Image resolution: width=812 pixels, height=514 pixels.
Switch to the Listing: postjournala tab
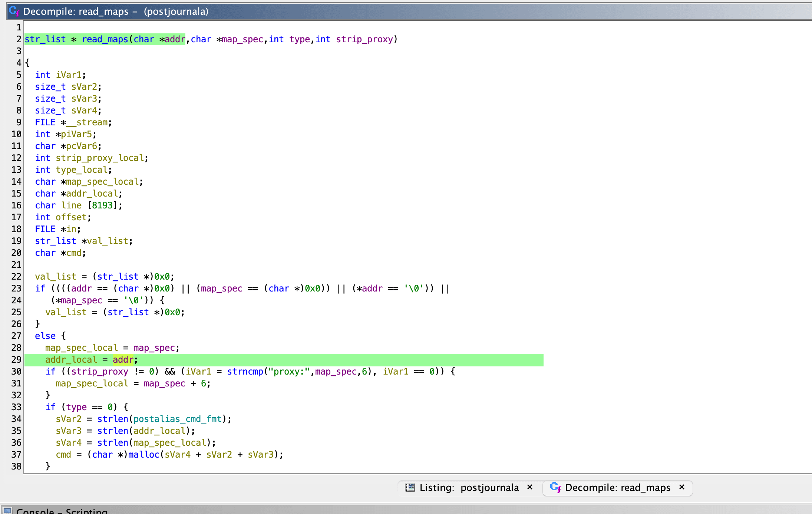(x=469, y=487)
